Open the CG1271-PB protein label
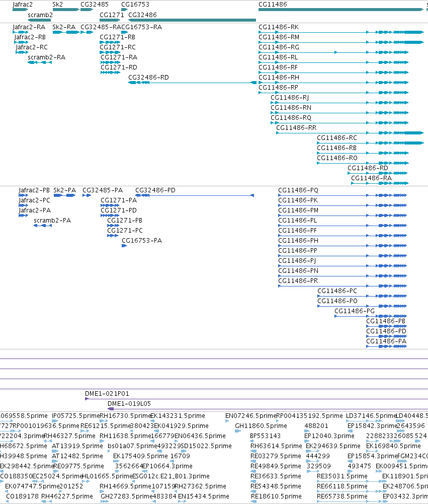The height and width of the screenshot is (504, 428). pos(125,221)
